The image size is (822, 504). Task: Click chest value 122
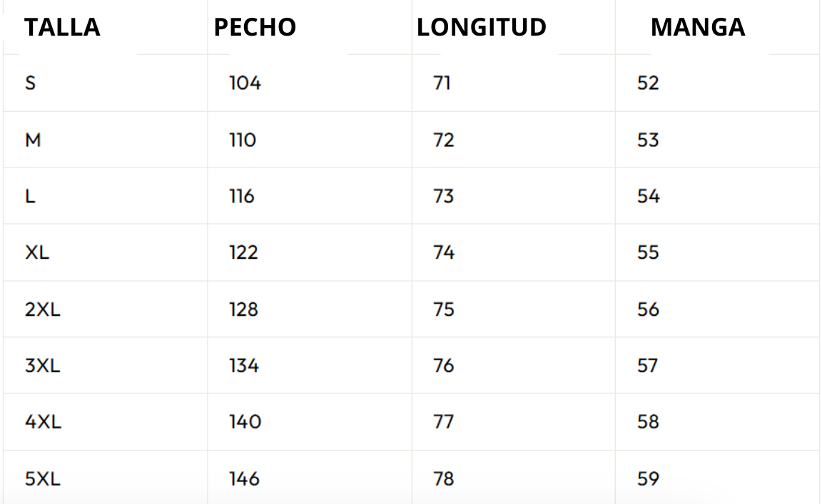[x=243, y=252]
